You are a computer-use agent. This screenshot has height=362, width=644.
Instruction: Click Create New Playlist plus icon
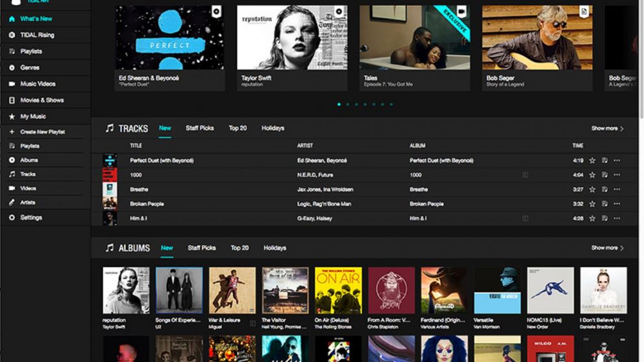[x=12, y=132]
